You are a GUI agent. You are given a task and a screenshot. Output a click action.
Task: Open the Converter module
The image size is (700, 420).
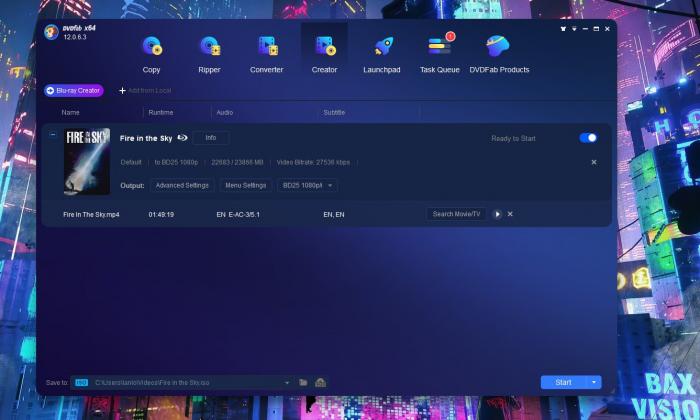[267, 54]
